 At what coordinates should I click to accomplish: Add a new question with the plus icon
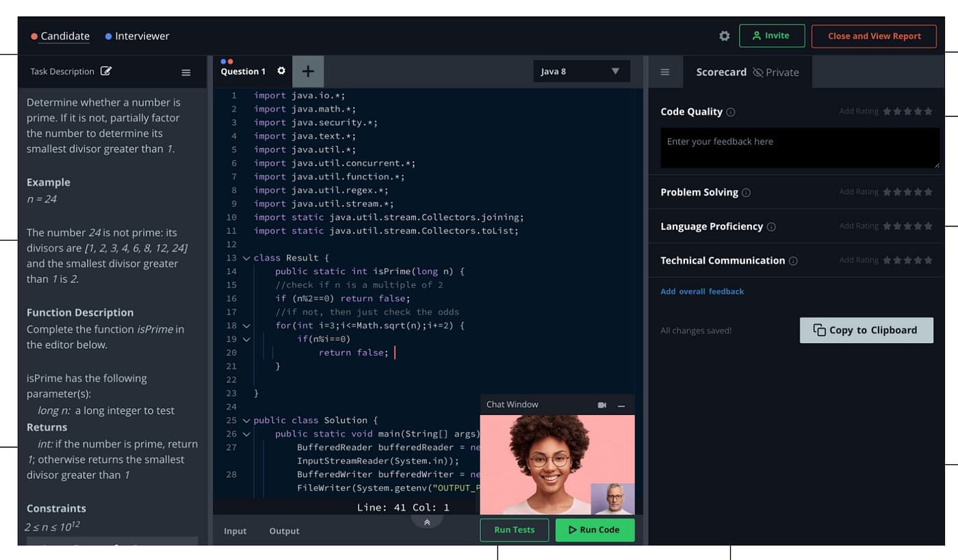click(308, 71)
